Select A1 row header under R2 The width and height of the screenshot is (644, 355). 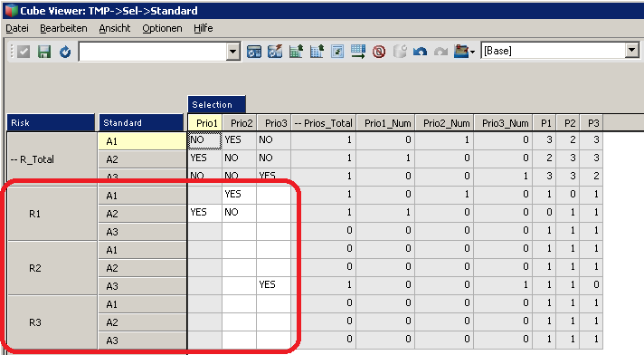(142, 250)
